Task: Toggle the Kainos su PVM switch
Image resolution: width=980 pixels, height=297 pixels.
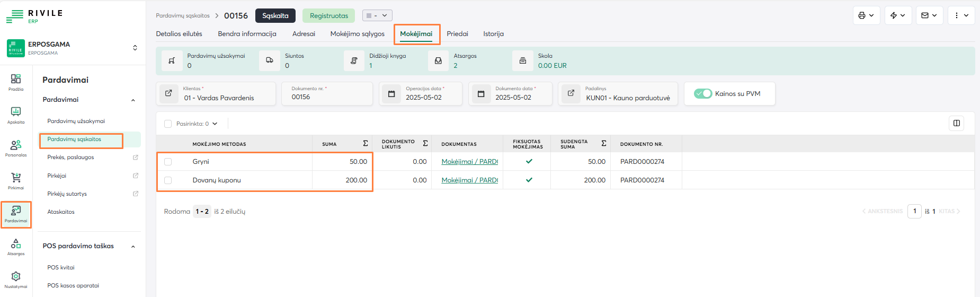Action: point(703,94)
